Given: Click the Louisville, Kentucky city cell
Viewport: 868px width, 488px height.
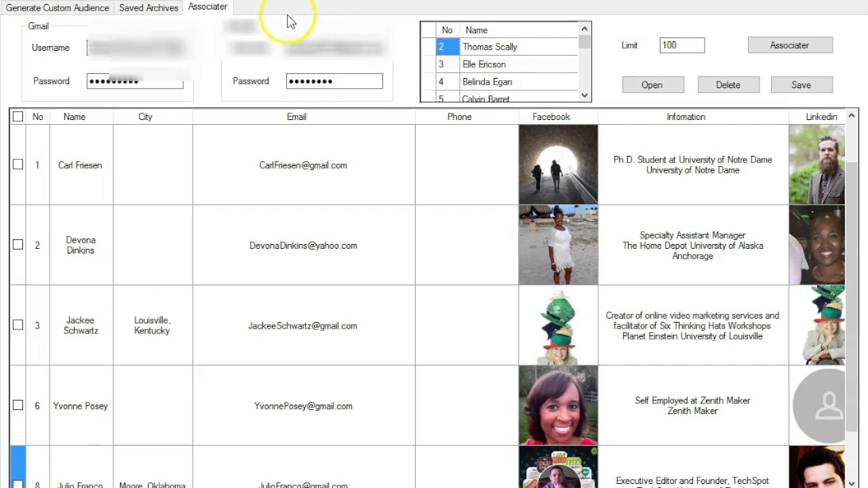Looking at the screenshot, I should (x=152, y=325).
